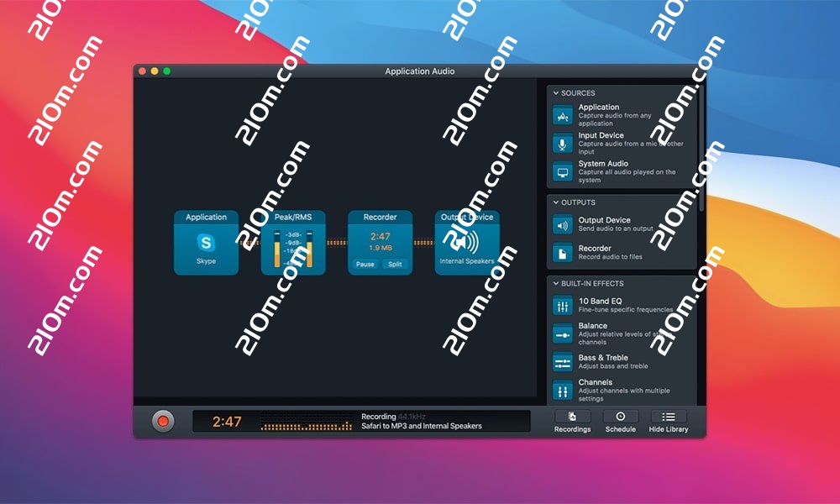This screenshot has width=840, height=504.
Task: Click the Balance effect icon
Action: click(563, 334)
